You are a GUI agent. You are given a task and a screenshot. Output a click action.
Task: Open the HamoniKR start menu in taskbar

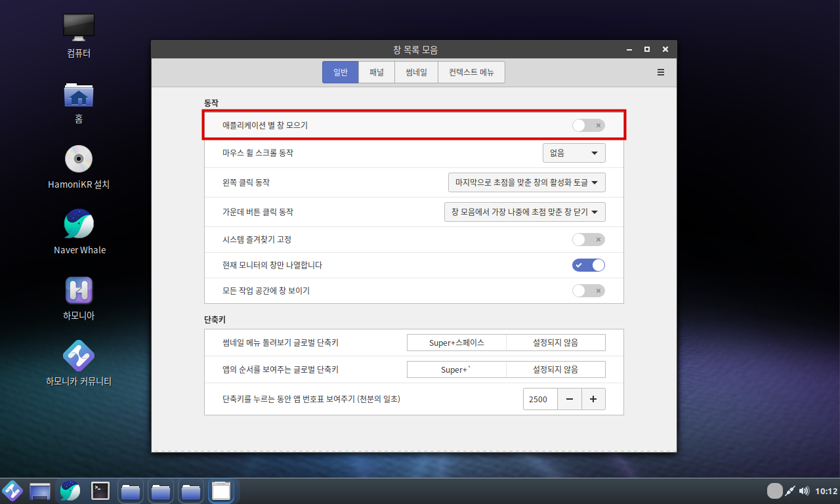tap(12, 491)
